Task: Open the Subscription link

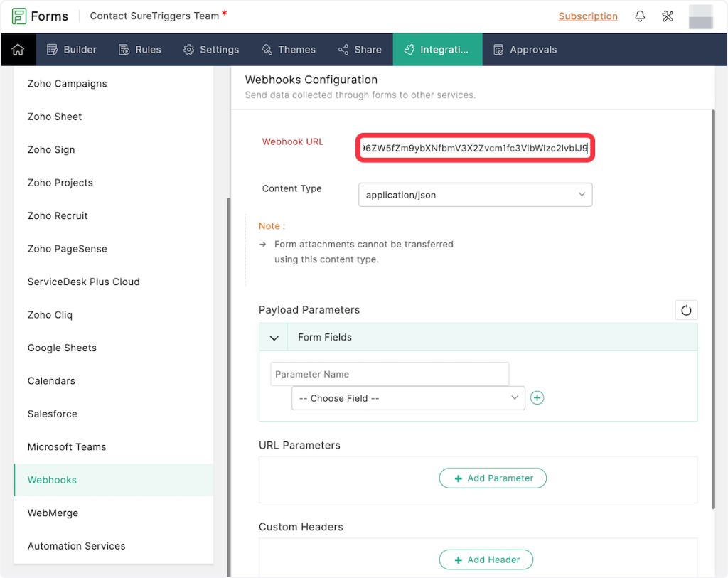Action: tap(587, 16)
